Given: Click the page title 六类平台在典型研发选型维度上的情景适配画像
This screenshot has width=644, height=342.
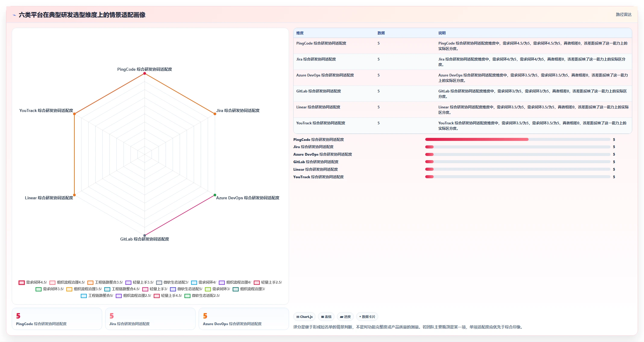Looking at the screenshot, I should (x=82, y=15).
